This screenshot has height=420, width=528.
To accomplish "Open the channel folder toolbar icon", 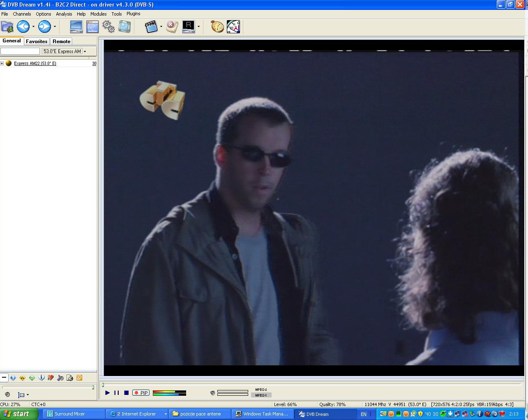I will (x=7, y=27).
